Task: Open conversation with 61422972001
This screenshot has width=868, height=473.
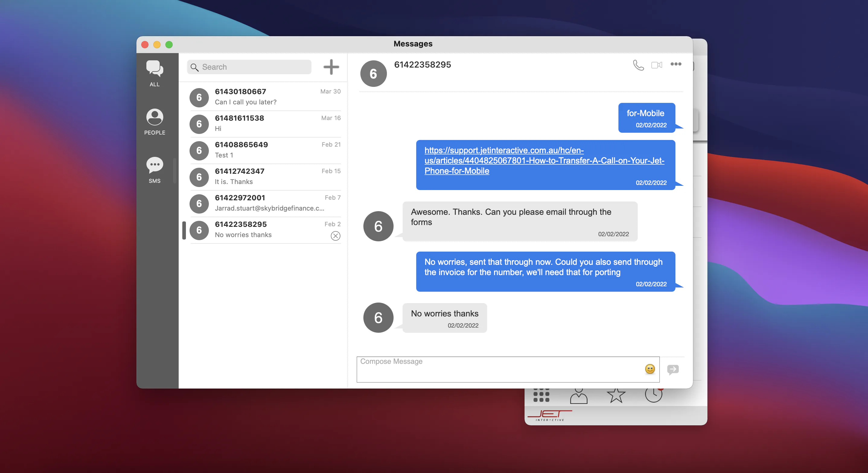Action: (265, 204)
